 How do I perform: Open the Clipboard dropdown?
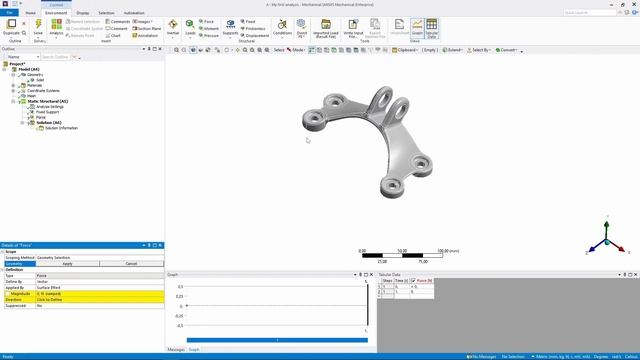[x=404, y=50]
